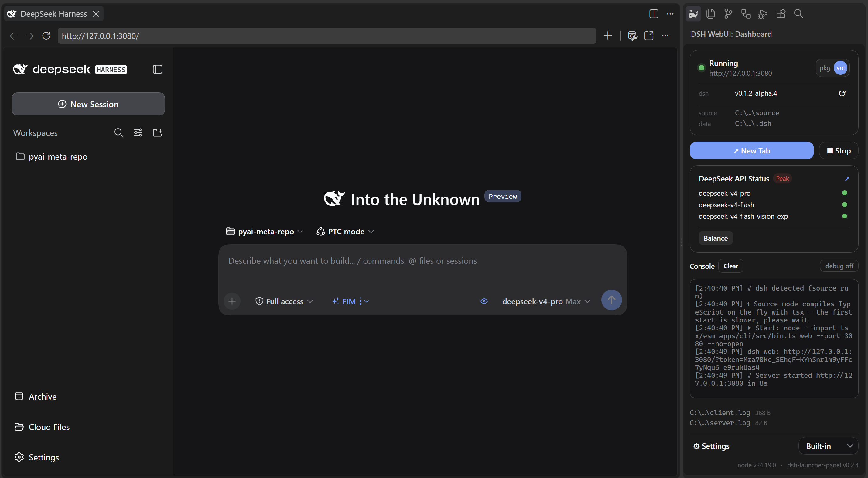Focus the browser address bar
This screenshot has height=478, width=868.
tap(326, 36)
